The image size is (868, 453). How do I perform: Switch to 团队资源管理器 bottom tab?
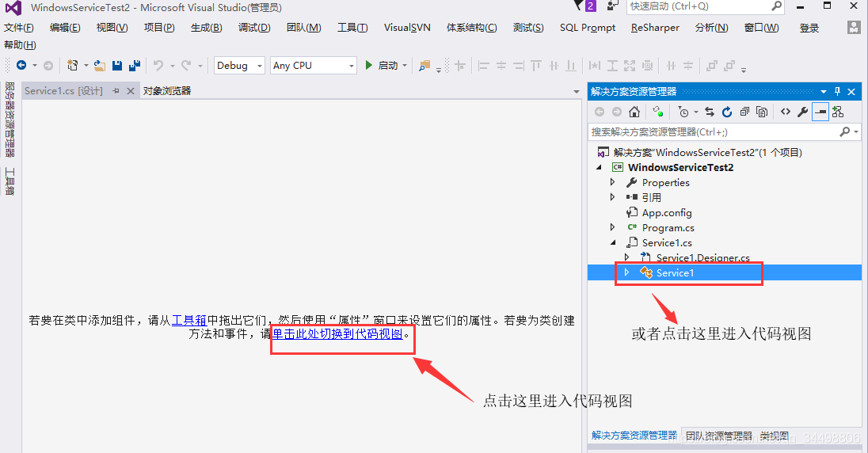(x=719, y=436)
